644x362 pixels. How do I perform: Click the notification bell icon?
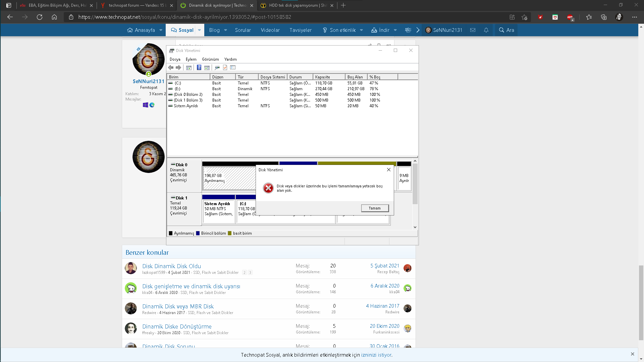click(x=486, y=30)
